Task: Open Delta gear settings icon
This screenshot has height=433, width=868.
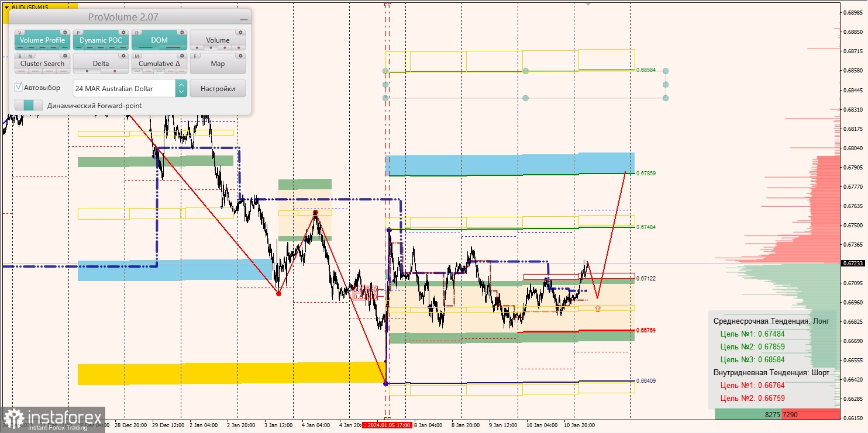Action: point(123,56)
